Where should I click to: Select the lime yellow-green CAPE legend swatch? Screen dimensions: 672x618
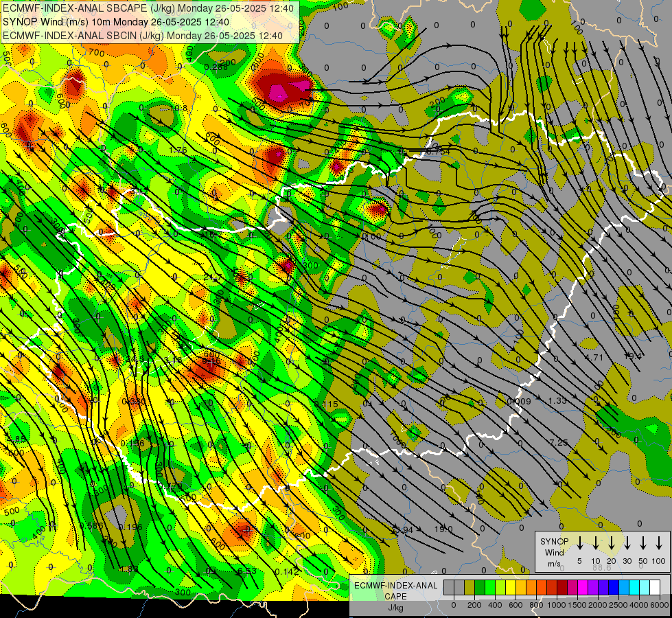pyautogui.click(x=500, y=587)
